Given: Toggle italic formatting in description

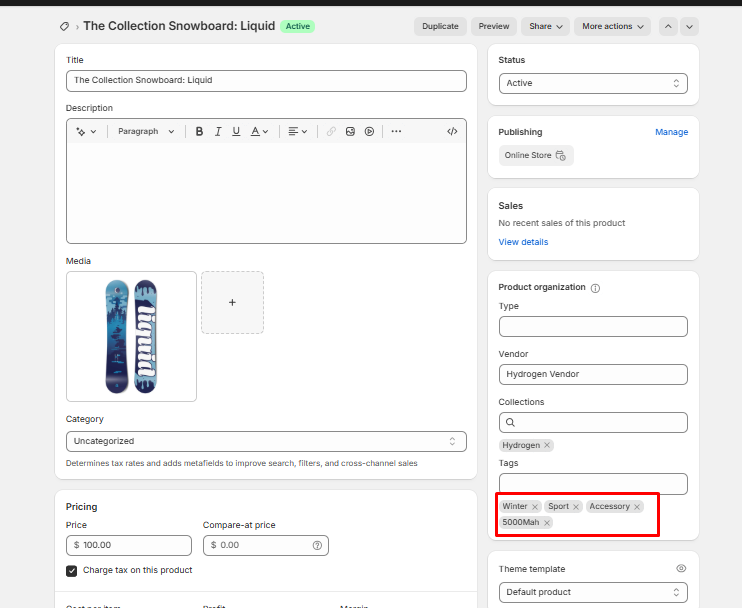Looking at the screenshot, I should 218,132.
